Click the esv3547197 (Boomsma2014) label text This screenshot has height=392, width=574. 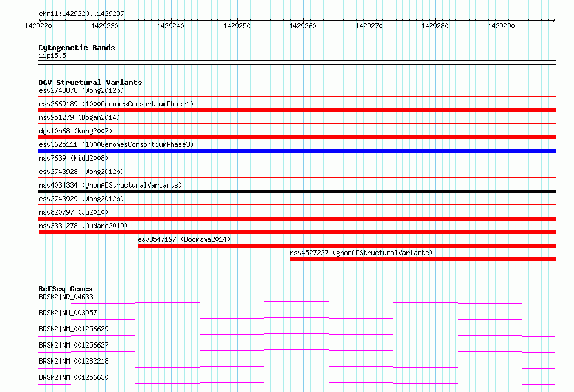pos(184,239)
